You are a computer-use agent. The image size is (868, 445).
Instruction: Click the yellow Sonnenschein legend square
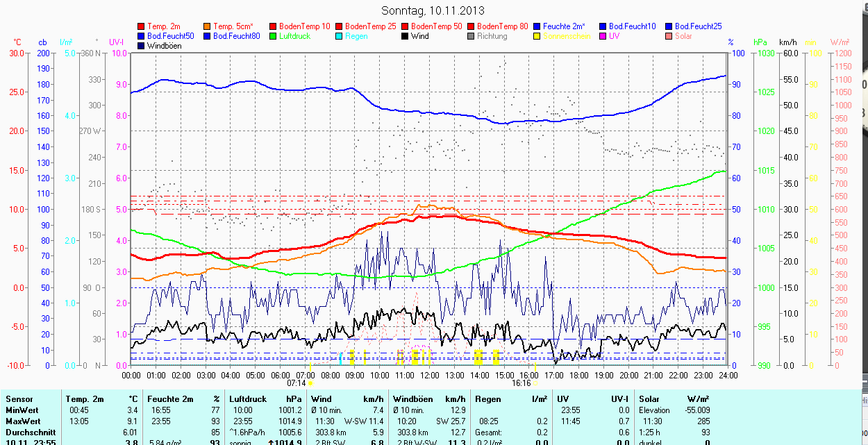point(537,36)
